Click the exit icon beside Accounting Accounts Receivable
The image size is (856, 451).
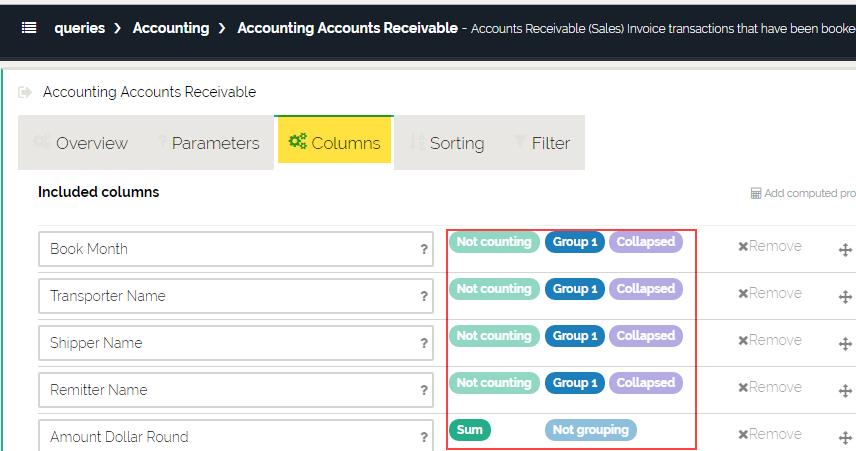click(25, 92)
